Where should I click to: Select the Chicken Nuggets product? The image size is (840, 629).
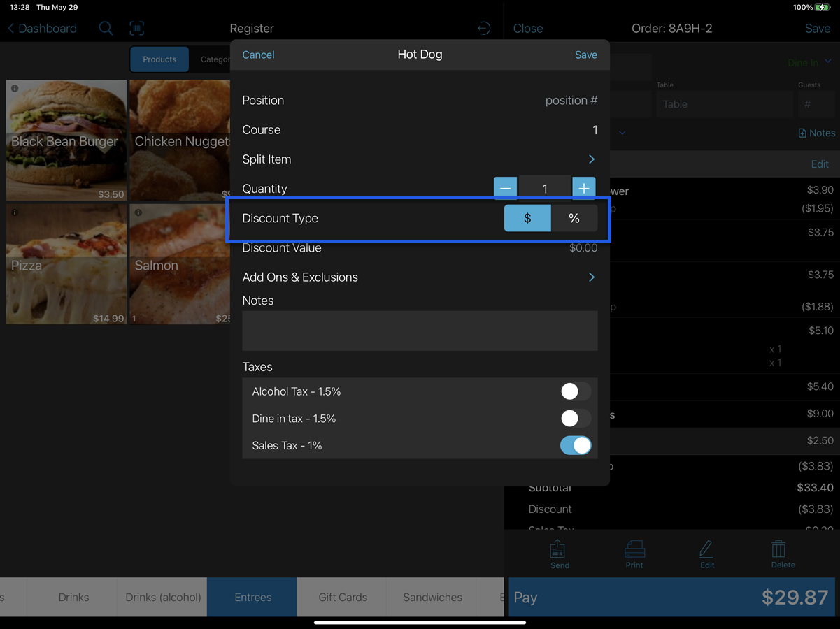tap(180, 140)
